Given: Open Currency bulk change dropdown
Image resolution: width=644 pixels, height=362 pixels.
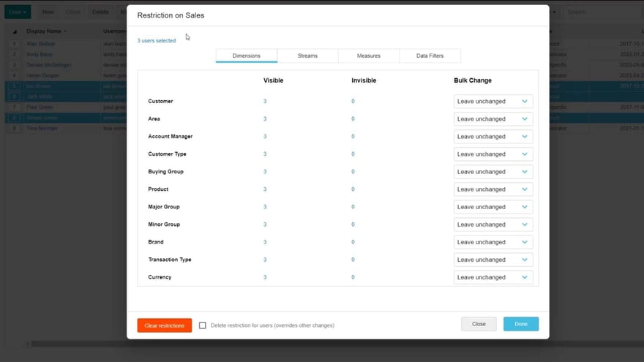Looking at the screenshot, I should (493, 278).
